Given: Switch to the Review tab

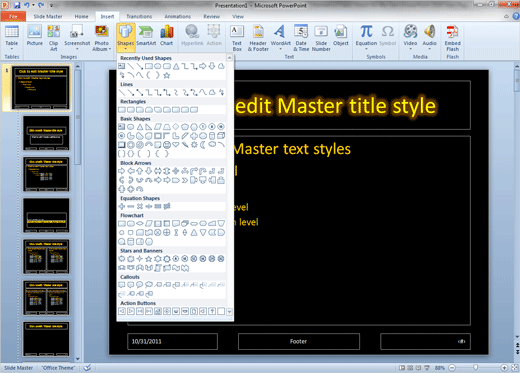Looking at the screenshot, I should click(212, 16).
